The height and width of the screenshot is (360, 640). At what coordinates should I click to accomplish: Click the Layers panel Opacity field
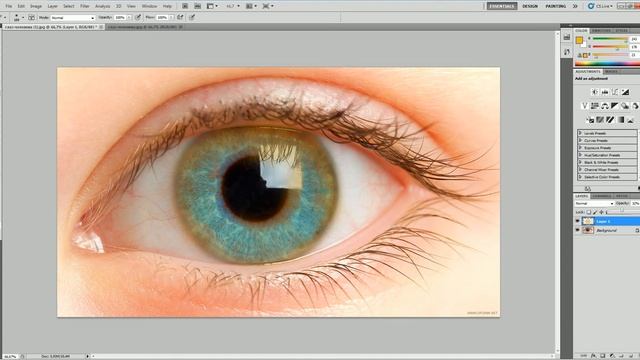pyautogui.click(x=635, y=203)
